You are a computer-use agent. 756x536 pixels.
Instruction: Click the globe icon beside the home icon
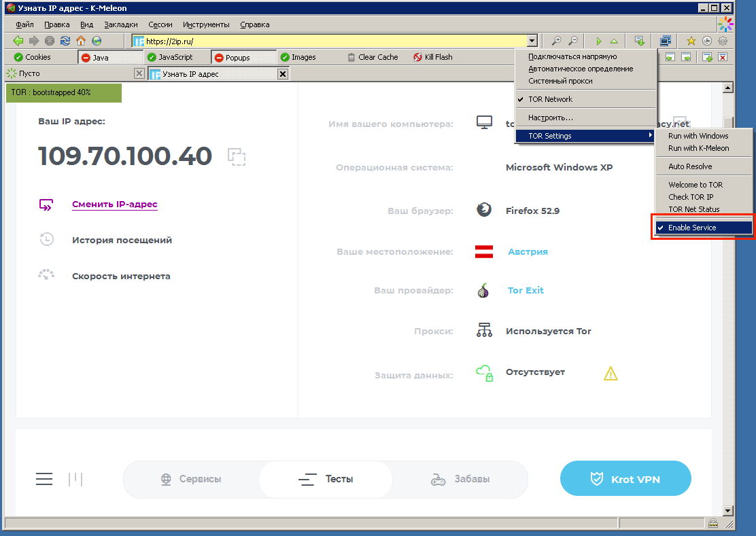(97, 41)
